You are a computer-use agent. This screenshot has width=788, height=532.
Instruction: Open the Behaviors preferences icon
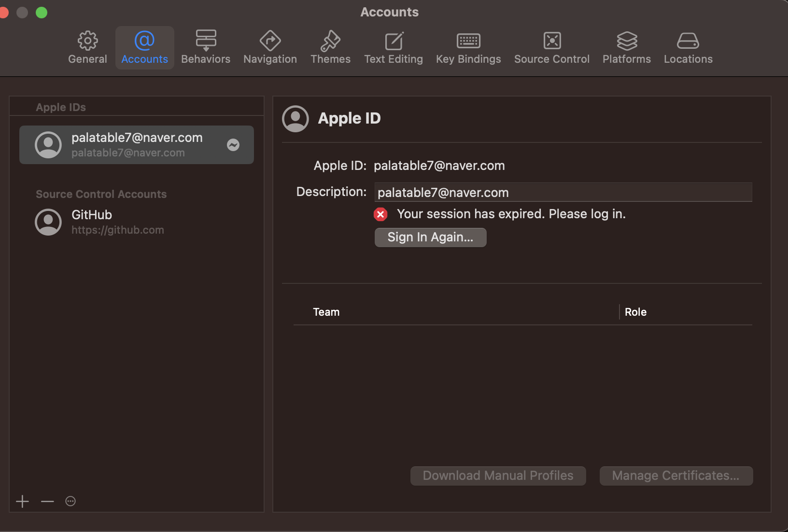pos(206,41)
